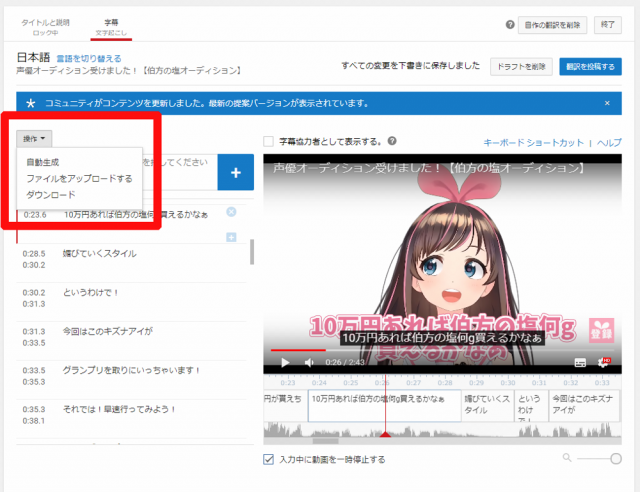Click the 0:26 / 2:43 time display in the player
This screenshot has width=640, height=492.
(x=344, y=362)
